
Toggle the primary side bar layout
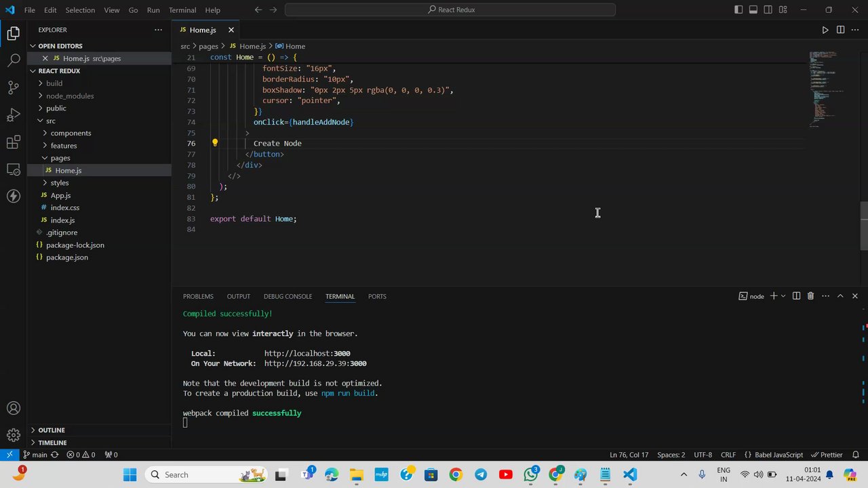[x=738, y=10]
